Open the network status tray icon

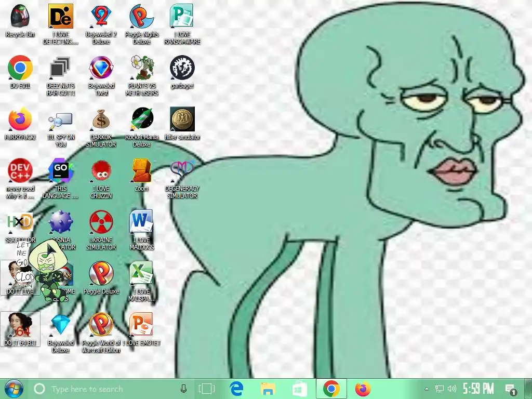point(440,389)
